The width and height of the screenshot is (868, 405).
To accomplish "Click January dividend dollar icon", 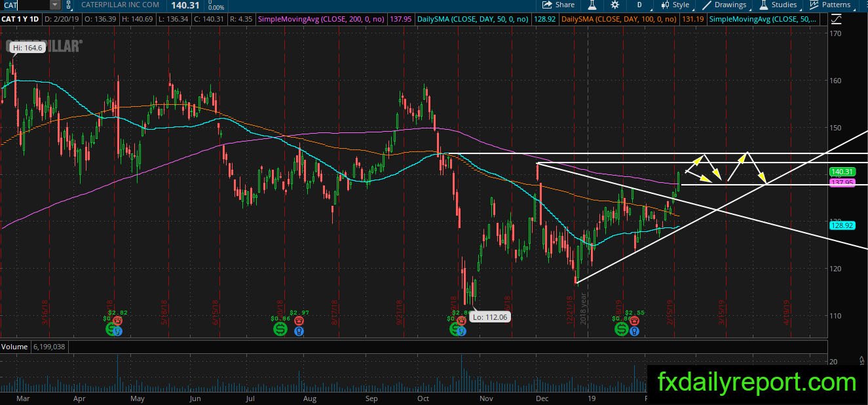I will coord(622,330).
